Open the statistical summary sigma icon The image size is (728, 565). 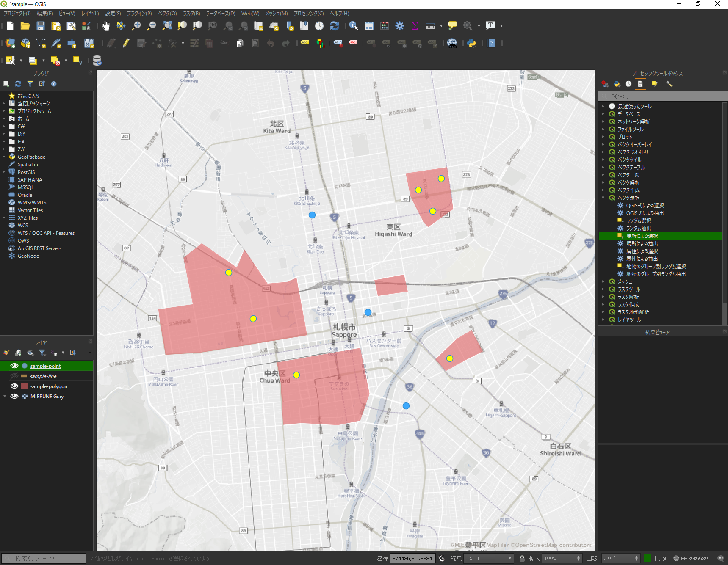pyautogui.click(x=415, y=26)
